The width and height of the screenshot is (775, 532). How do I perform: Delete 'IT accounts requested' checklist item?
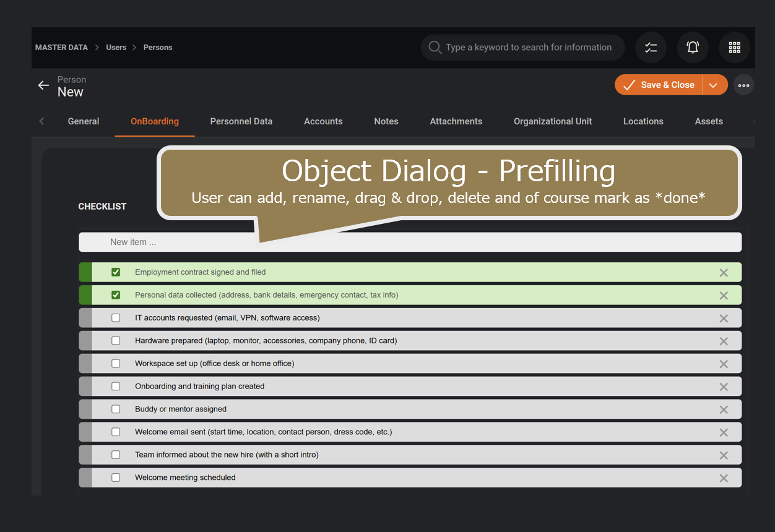(724, 319)
